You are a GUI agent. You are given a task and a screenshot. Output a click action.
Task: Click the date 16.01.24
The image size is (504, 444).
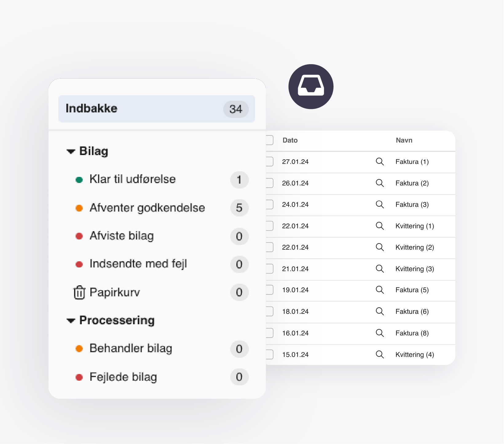coord(295,333)
